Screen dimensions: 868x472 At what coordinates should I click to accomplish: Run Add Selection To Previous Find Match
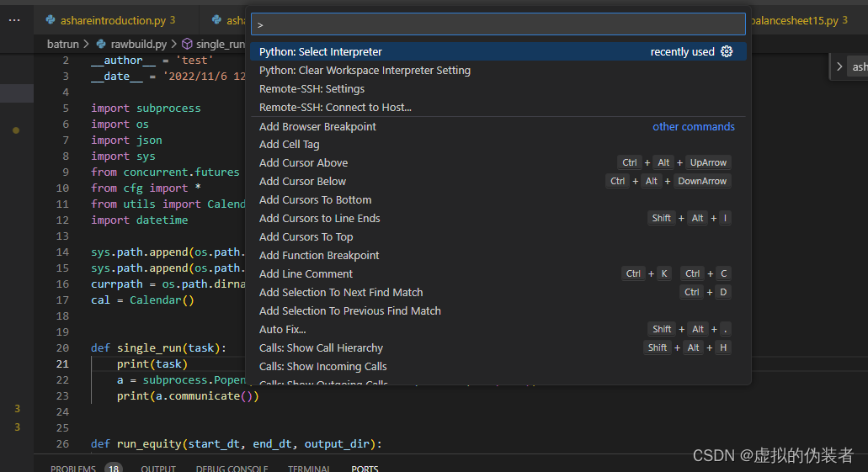pyautogui.click(x=498, y=311)
